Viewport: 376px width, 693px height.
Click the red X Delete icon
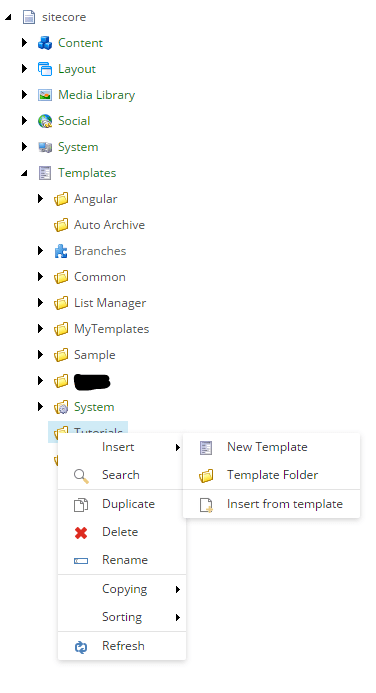pyautogui.click(x=81, y=533)
